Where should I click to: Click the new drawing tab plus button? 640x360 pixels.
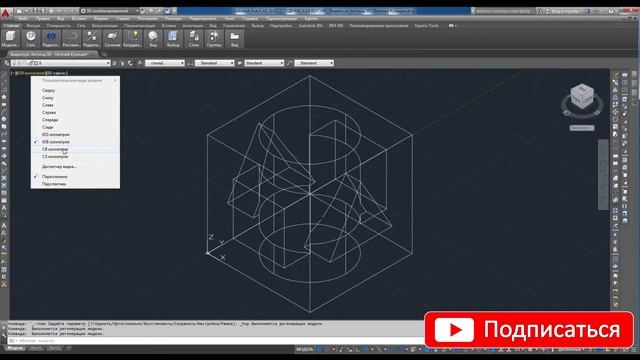click(x=104, y=54)
